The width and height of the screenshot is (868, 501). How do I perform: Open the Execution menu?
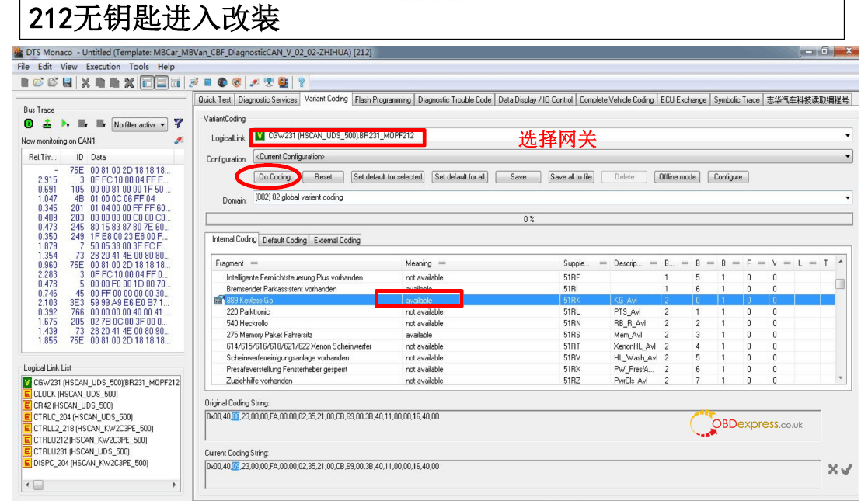point(103,67)
